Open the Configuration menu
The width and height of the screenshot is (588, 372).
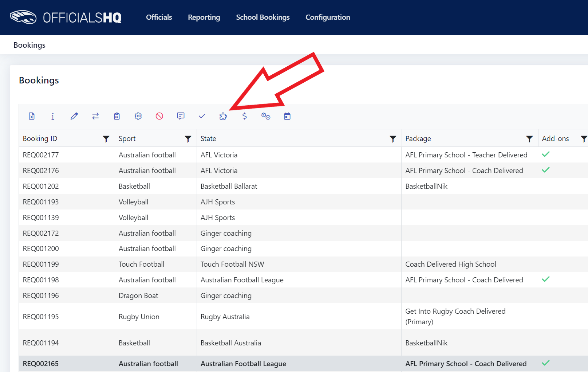[x=327, y=17]
